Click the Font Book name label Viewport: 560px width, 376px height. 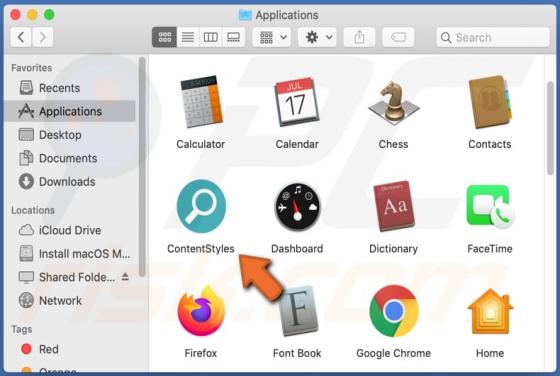(297, 353)
